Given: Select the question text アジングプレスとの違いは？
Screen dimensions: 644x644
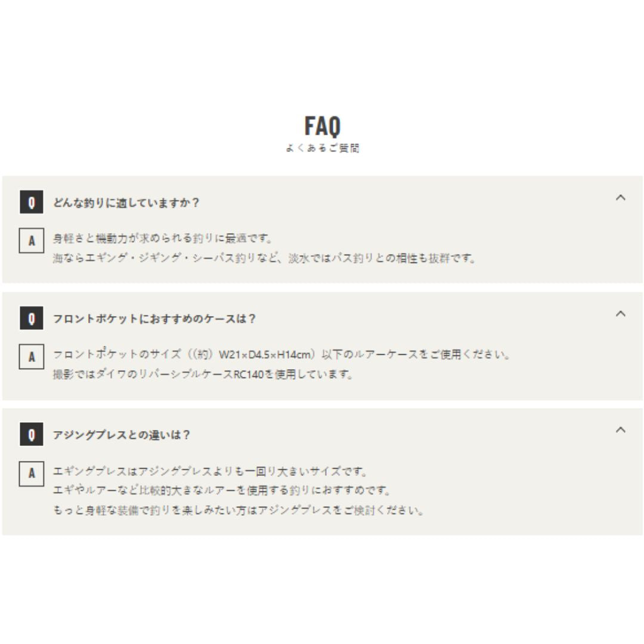Looking at the screenshot, I should coord(122,435).
